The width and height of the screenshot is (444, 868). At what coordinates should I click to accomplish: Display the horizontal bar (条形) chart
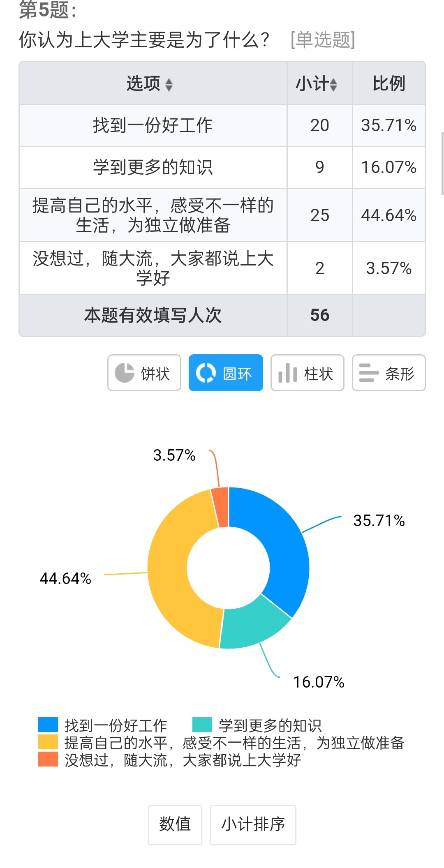click(388, 373)
